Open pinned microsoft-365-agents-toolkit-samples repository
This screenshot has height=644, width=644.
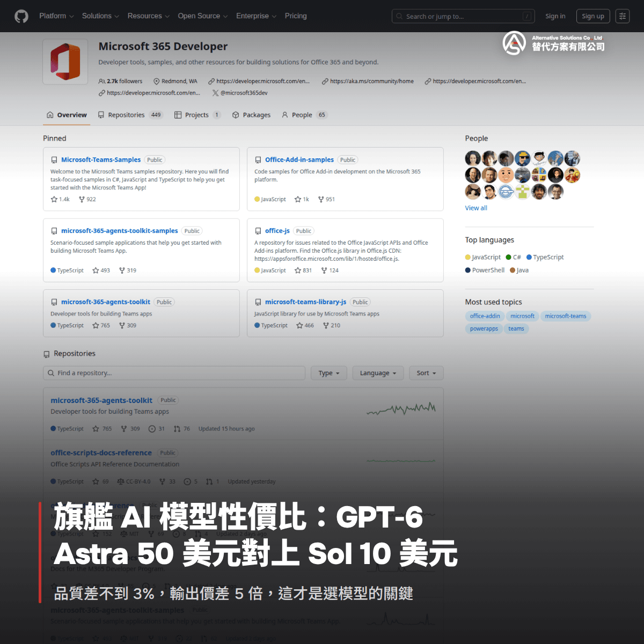pos(119,231)
